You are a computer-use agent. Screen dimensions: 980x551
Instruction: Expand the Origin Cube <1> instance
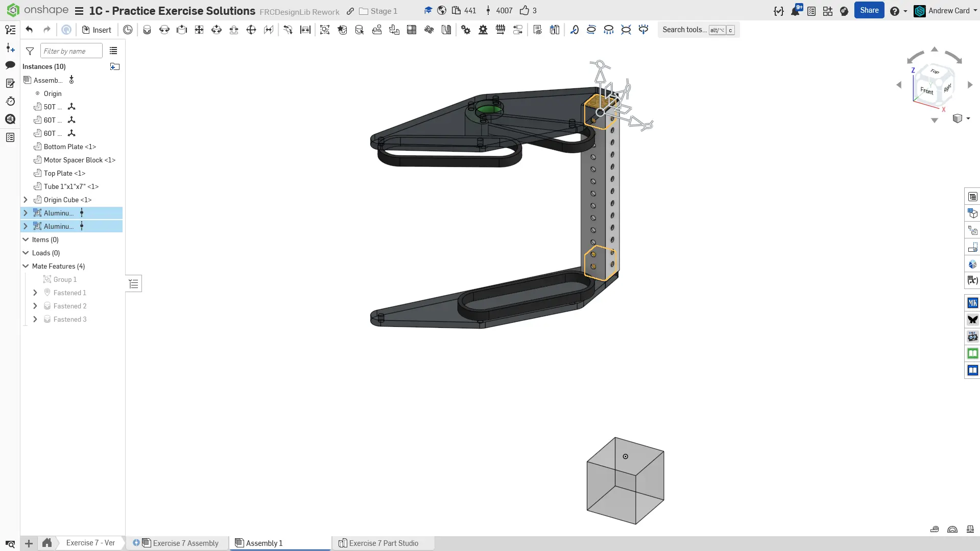(x=26, y=200)
